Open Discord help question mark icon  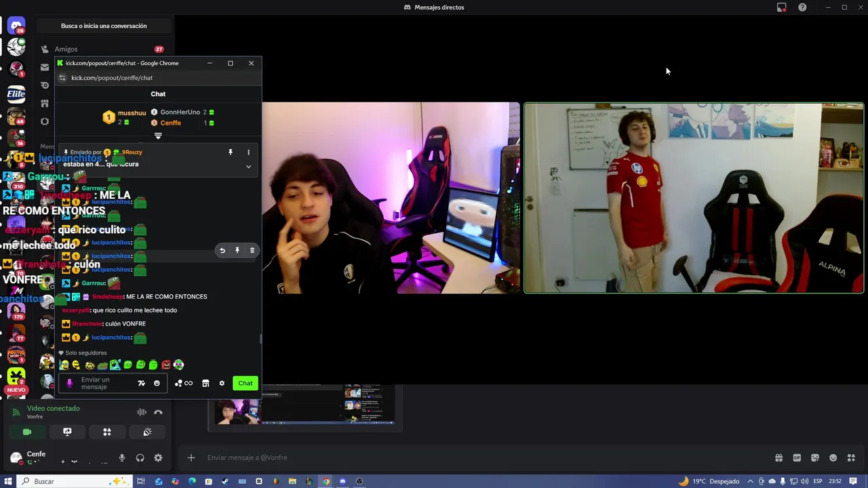pyautogui.click(x=802, y=7)
